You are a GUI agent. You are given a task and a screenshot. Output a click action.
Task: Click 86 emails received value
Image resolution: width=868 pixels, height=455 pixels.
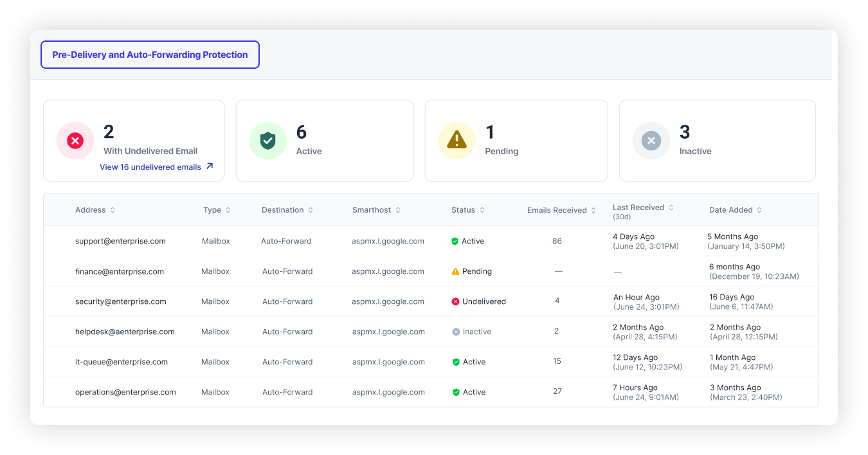pos(557,241)
